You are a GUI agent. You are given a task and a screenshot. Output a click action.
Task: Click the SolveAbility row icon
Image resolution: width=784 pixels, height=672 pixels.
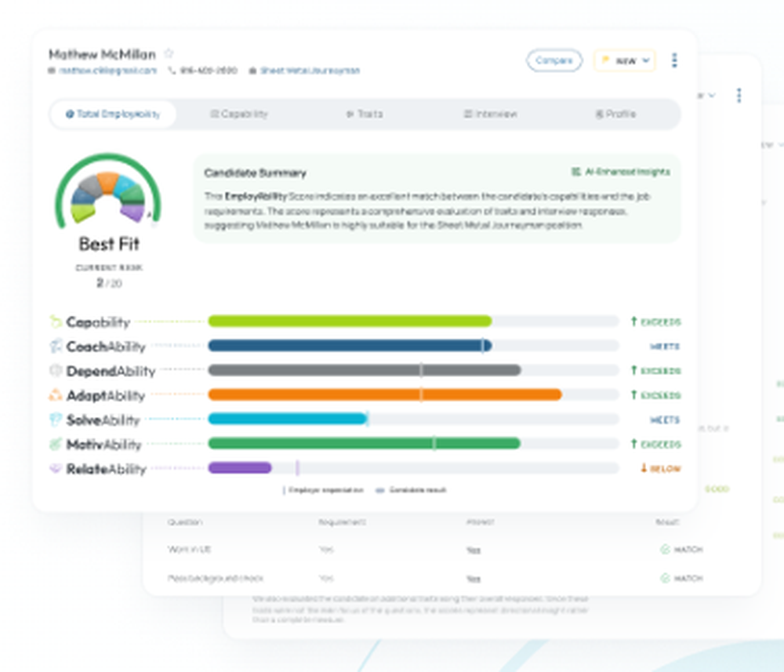pos(56,420)
